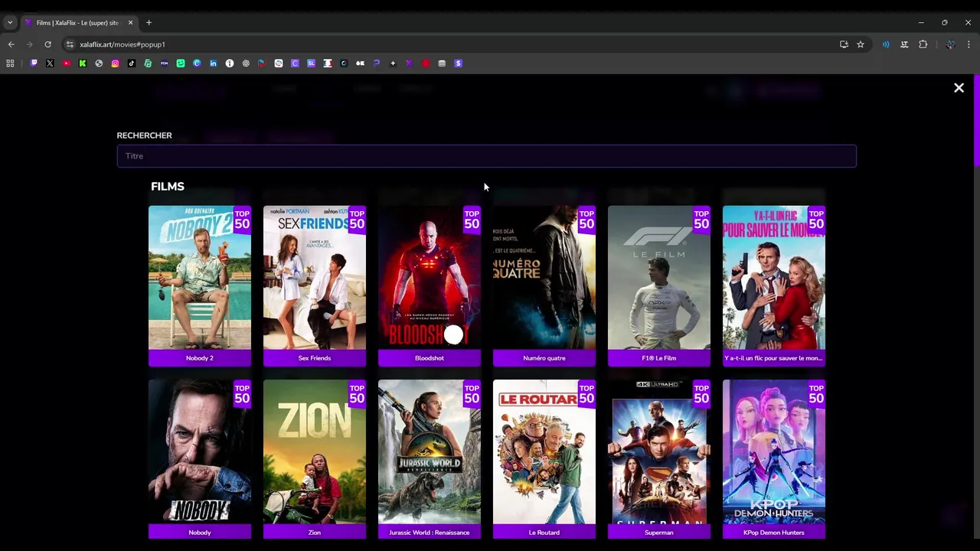Open the Numéro quatre movie poster
Viewport: 980px width, 551px height.
pyautogui.click(x=544, y=278)
